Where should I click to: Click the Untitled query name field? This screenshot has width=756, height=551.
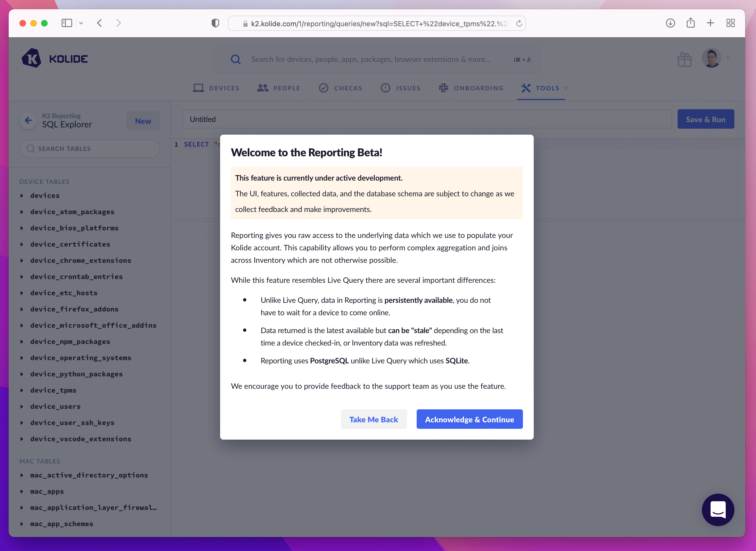[x=427, y=120]
